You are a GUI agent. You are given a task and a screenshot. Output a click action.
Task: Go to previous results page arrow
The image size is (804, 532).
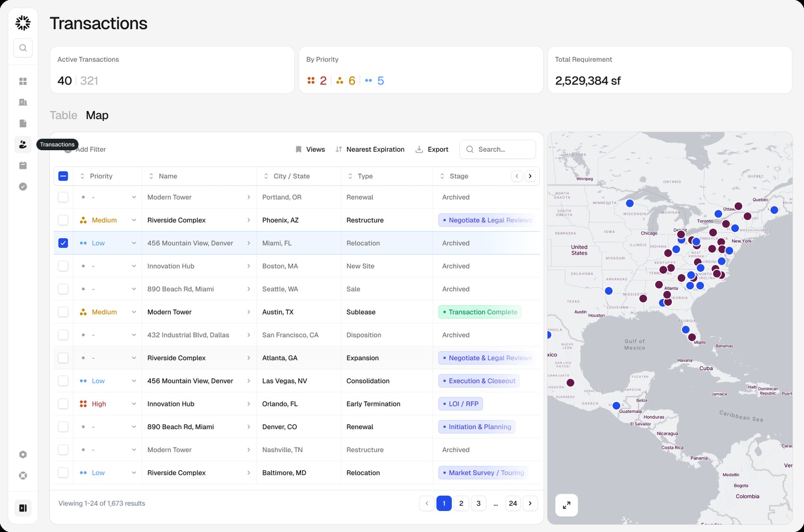(x=427, y=503)
